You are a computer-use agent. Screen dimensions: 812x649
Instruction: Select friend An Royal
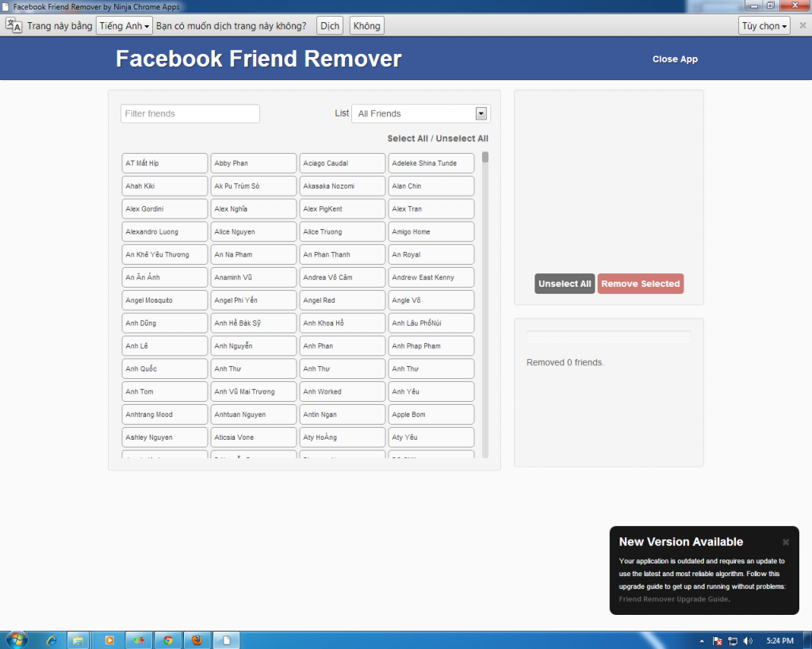431,254
